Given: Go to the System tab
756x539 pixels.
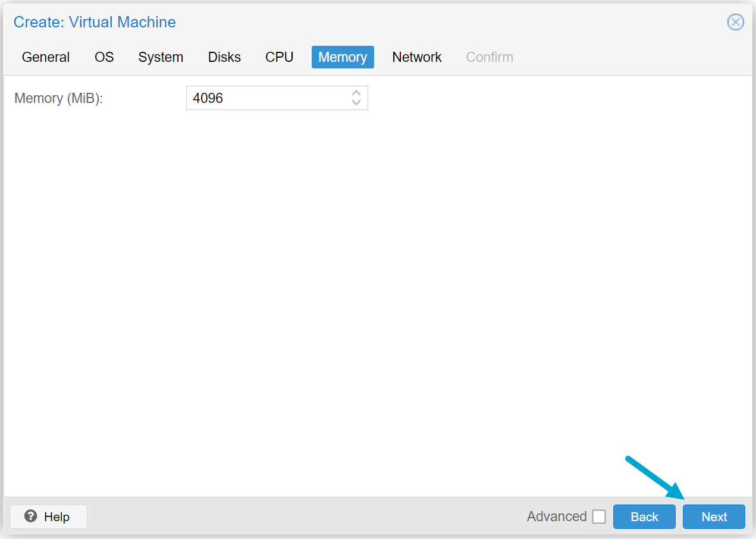Looking at the screenshot, I should point(161,57).
